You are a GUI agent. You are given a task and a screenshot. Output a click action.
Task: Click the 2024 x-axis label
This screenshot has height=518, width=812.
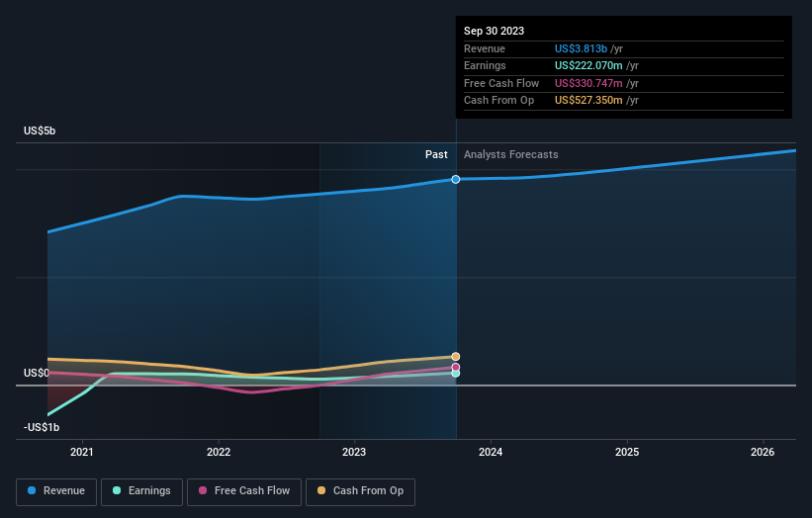(x=491, y=452)
